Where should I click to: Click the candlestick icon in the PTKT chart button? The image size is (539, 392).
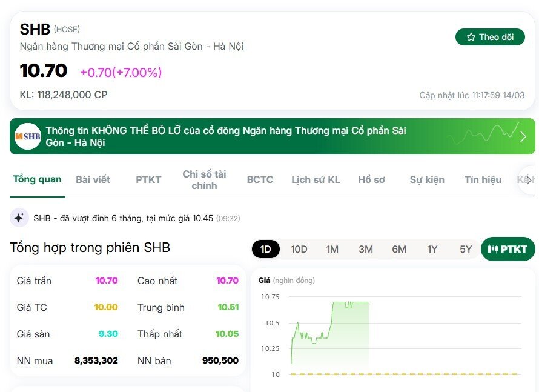tap(492, 249)
